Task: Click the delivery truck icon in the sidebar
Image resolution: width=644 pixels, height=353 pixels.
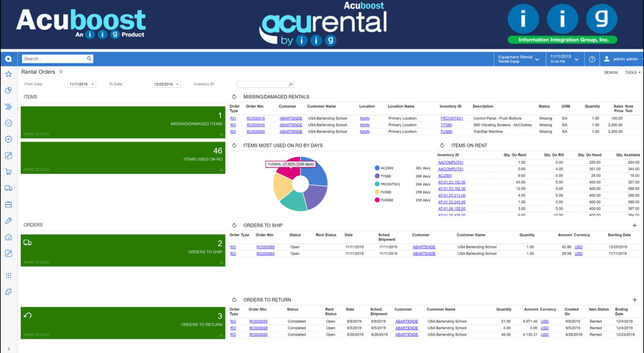Action: pyautogui.click(x=8, y=188)
